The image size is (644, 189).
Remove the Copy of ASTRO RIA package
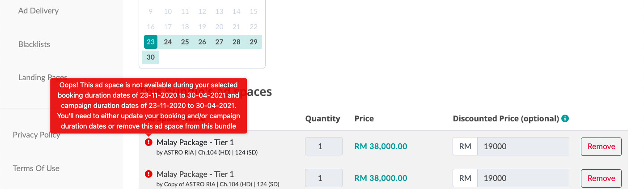(x=601, y=178)
